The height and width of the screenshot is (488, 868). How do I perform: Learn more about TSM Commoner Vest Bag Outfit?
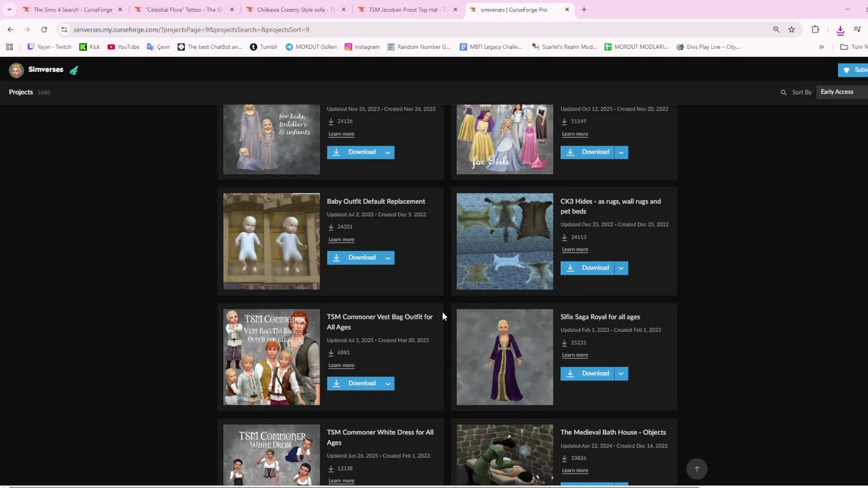coord(341,365)
